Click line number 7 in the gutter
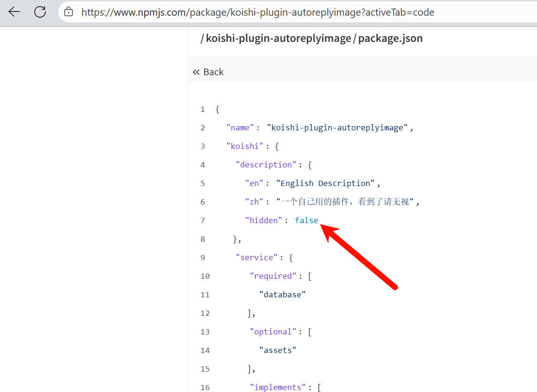 coord(202,220)
